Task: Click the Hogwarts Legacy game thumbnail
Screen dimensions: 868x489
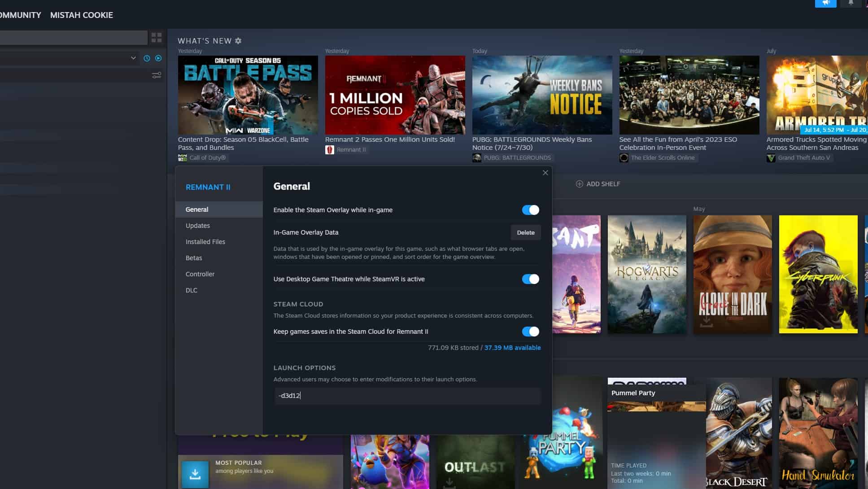Action: [647, 273]
